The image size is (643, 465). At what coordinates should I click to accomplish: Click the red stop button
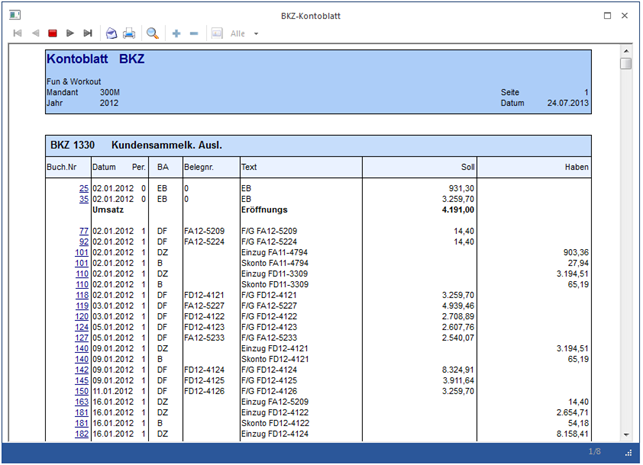[53, 33]
